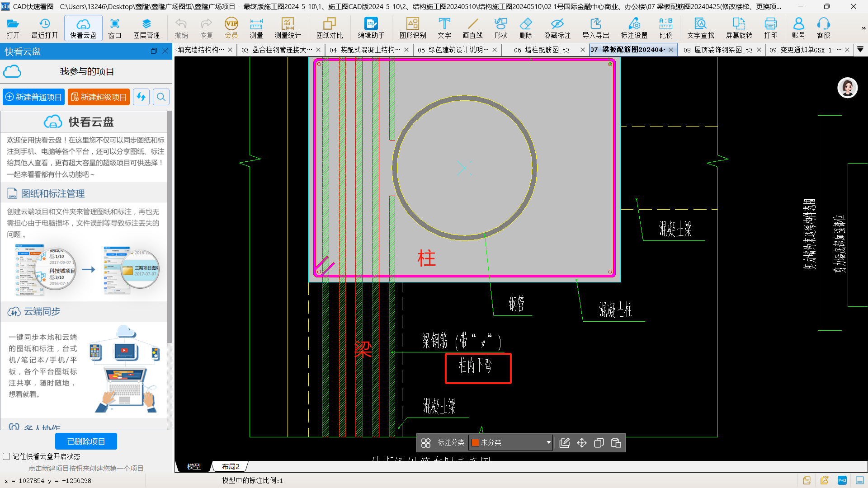Click the cloud panel vertical scrollbar
This screenshot has height=488, width=868.
(x=170, y=226)
